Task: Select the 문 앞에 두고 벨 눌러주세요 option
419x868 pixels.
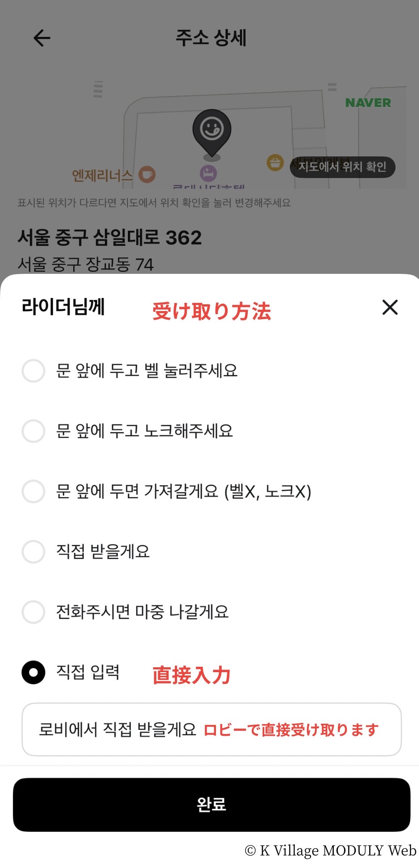Action: pyautogui.click(x=34, y=371)
